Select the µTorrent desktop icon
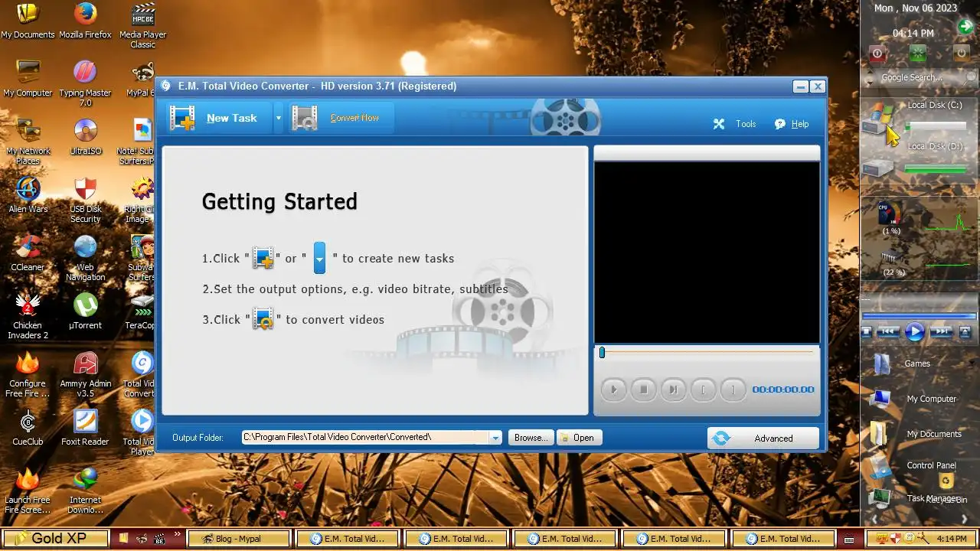 pos(85,311)
